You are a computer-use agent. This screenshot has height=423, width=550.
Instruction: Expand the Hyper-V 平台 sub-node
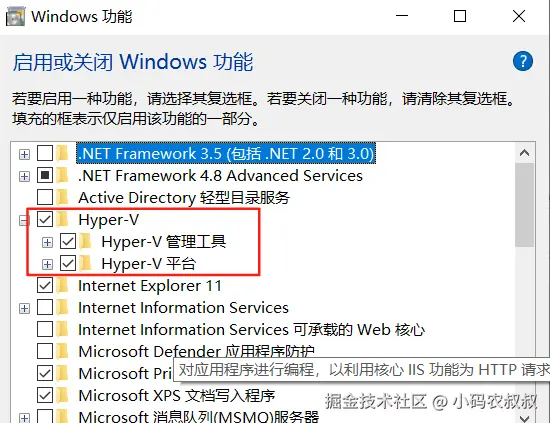47,264
